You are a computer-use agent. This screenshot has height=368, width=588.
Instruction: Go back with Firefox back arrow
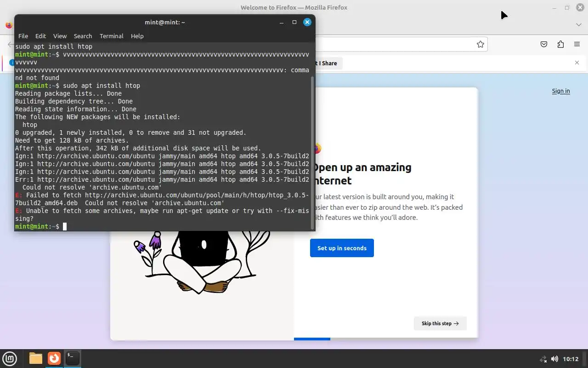point(10,44)
